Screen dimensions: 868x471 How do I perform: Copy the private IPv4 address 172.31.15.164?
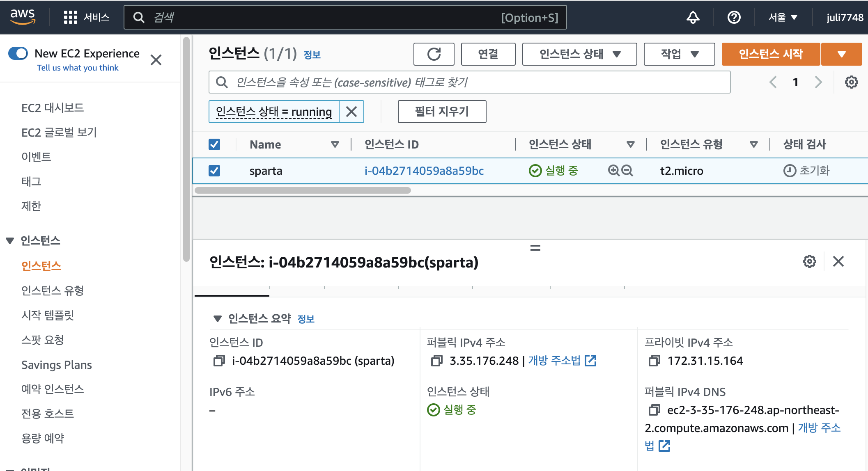tap(654, 361)
